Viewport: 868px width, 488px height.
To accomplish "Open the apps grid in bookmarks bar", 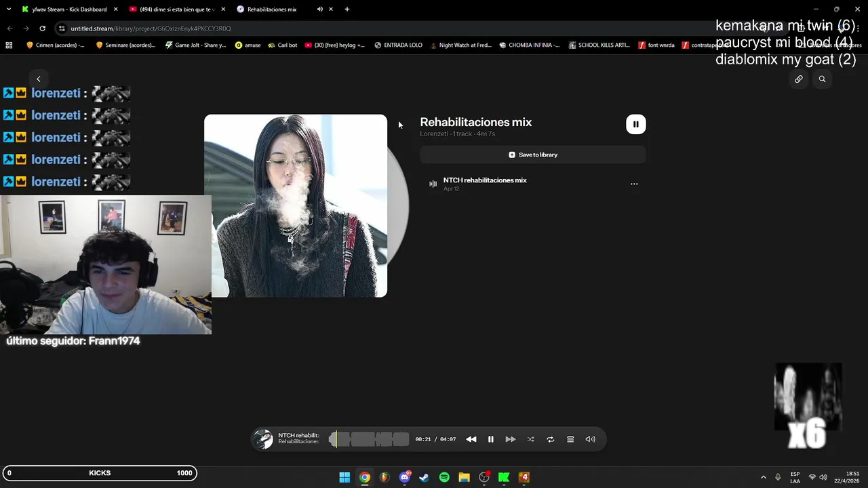I will pos(9,45).
